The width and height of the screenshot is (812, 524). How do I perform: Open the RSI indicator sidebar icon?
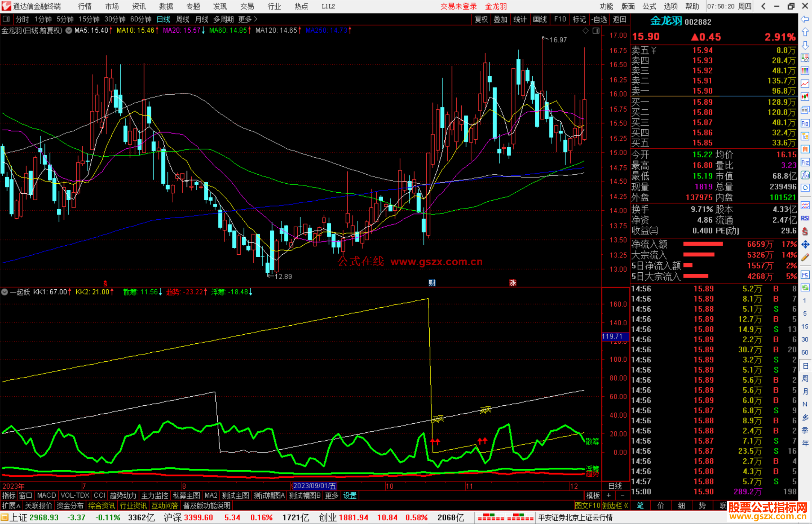(805, 218)
